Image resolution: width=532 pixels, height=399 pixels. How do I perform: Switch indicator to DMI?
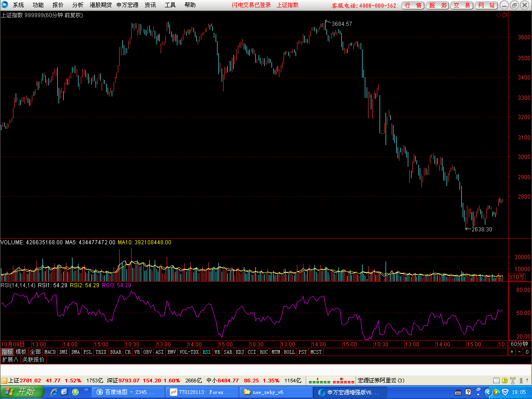coord(63,352)
